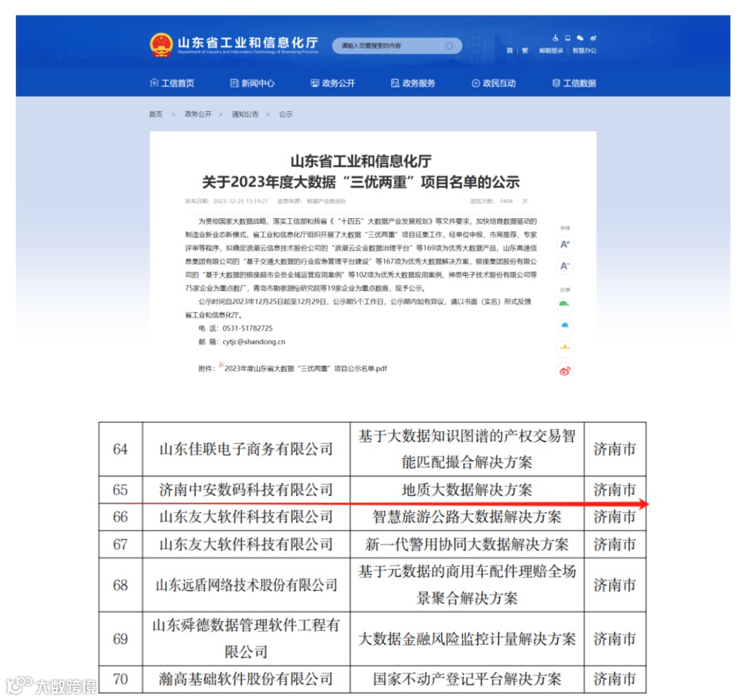
Task: Click the search magnifier icon
Action: coord(449,46)
